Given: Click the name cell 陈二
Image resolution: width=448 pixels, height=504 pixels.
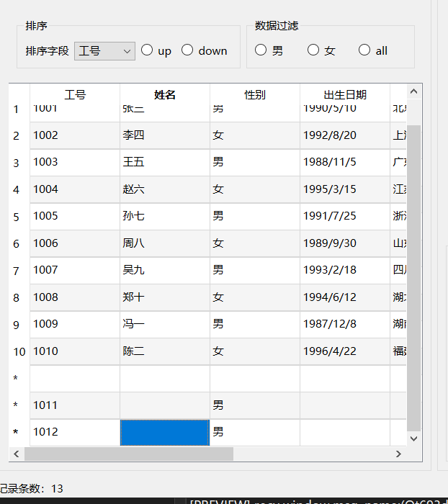Looking at the screenshot, I should 165,351.
